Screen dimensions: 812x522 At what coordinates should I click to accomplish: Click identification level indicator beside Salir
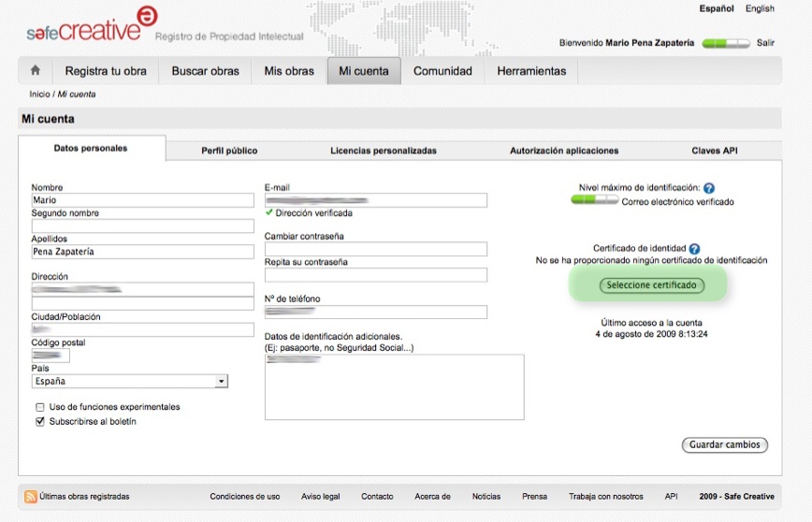(726, 43)
